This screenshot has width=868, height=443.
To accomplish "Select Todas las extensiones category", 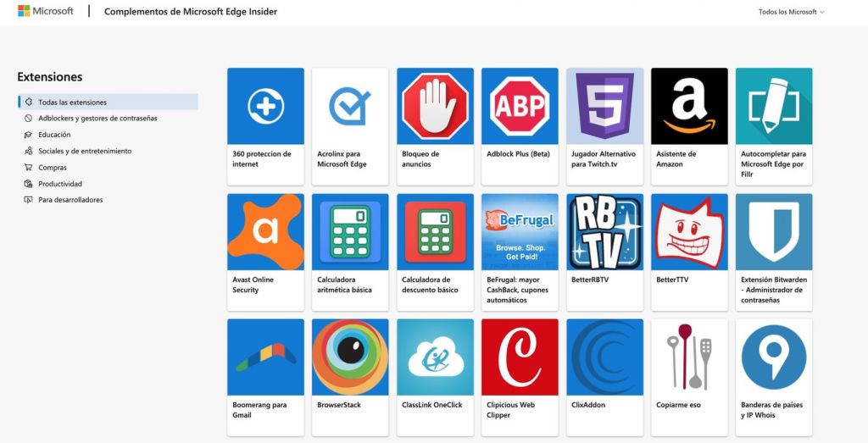I will [73, 102].
